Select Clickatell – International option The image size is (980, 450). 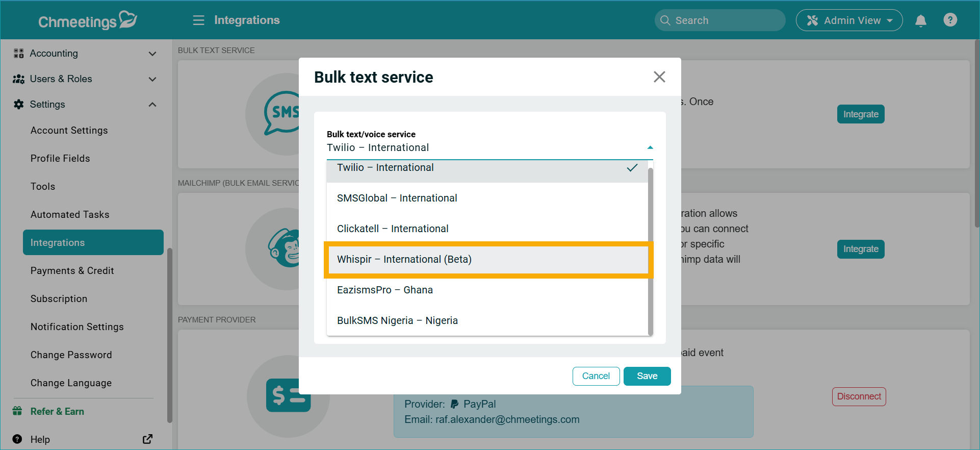[x=487, y=229]
